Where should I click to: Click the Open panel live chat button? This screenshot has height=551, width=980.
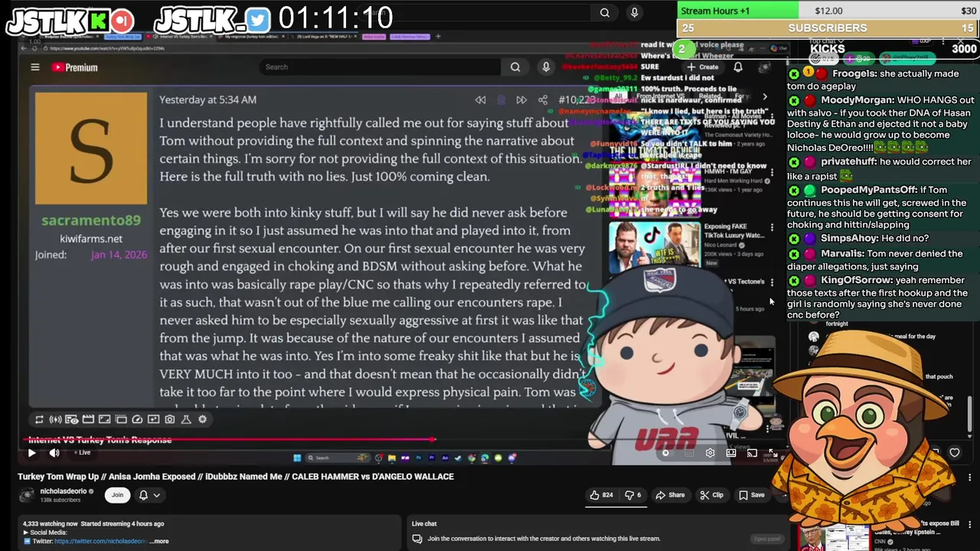point(766,539)
